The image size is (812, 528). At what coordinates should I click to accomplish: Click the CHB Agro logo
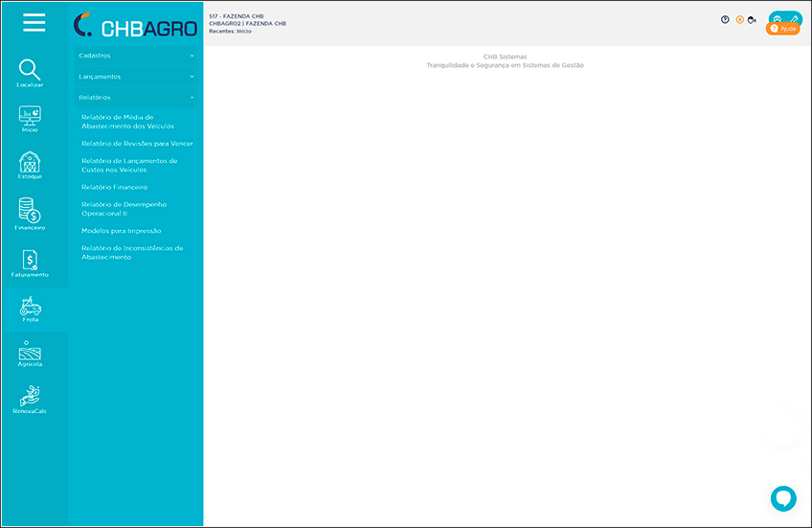click(x=135, y=24)
